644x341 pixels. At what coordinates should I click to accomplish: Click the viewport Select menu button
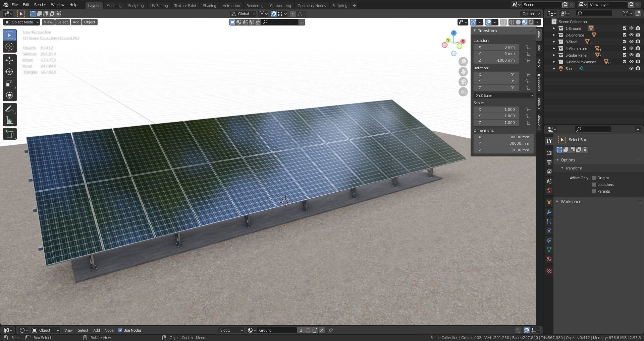point(62,22)
